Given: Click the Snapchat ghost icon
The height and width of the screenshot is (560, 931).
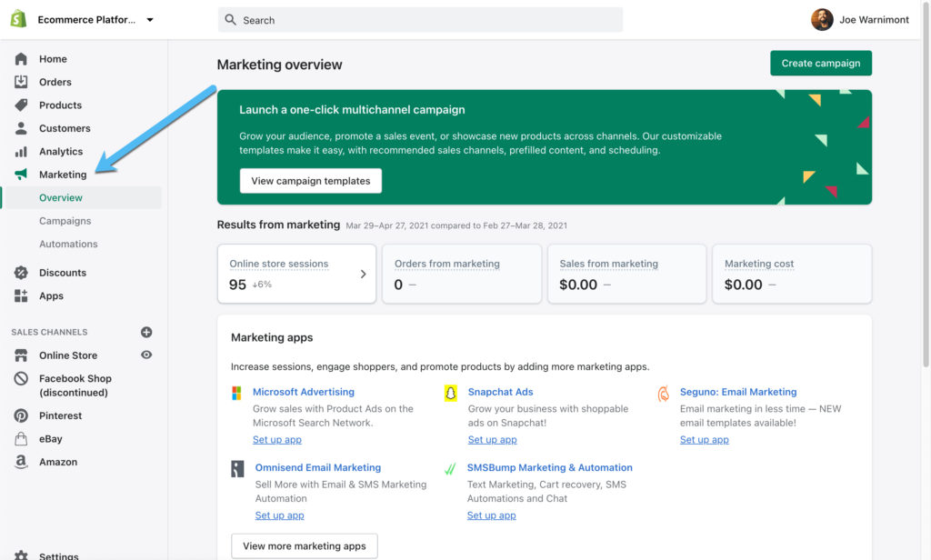Looking at the screenshot, I should coord(451,393).
